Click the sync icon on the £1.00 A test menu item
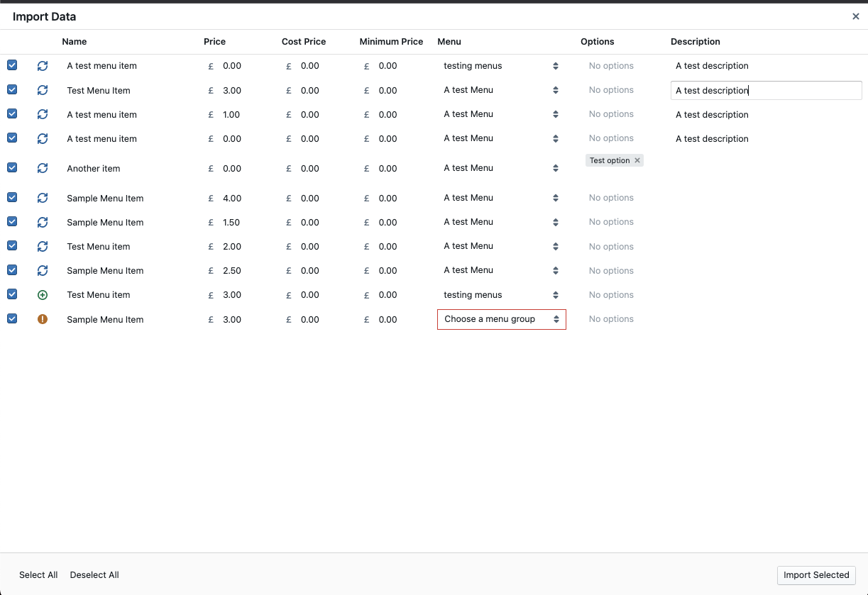This screenshot has height=595, width=868. coord(43,114)
